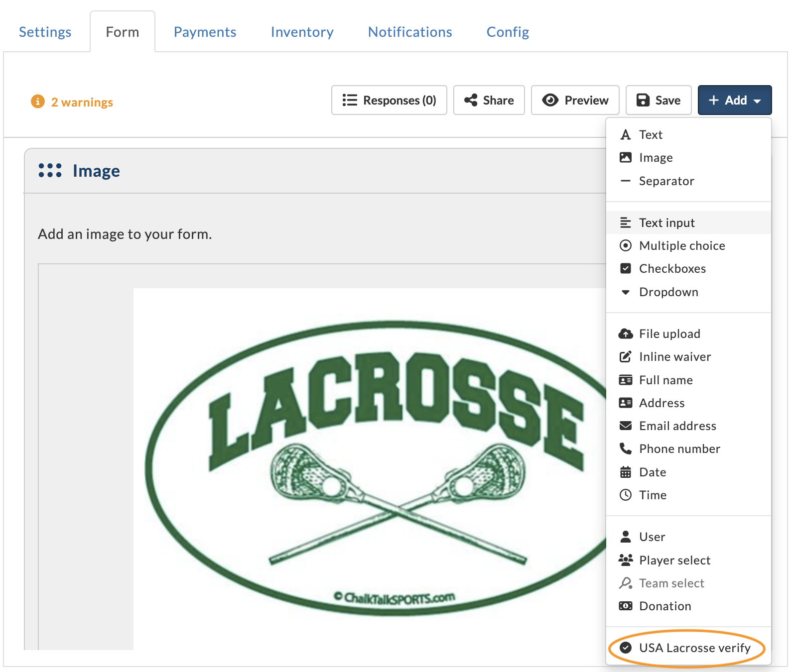Add a Phone number field
792x672 pixels.
point(688,448)
